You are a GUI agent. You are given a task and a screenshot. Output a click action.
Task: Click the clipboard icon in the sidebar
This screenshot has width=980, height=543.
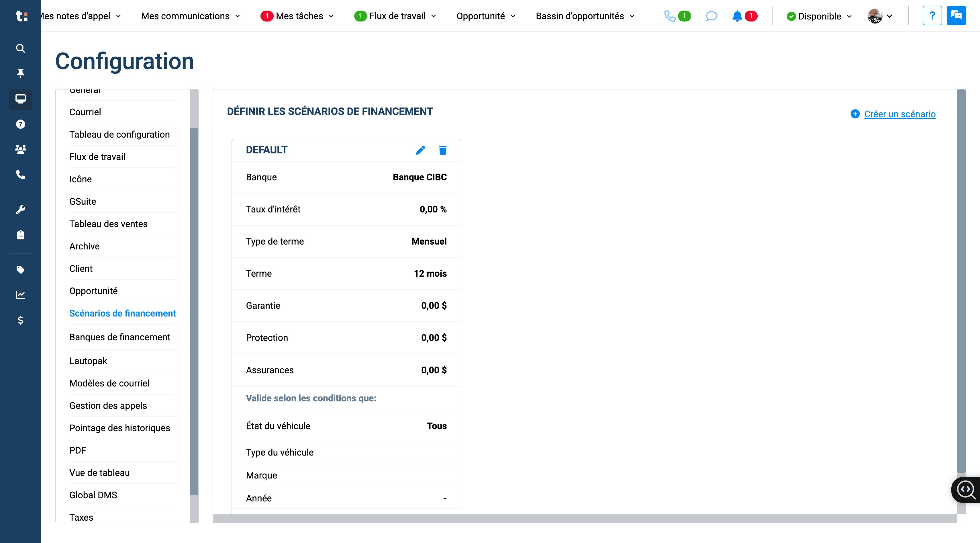coord(21,235)
